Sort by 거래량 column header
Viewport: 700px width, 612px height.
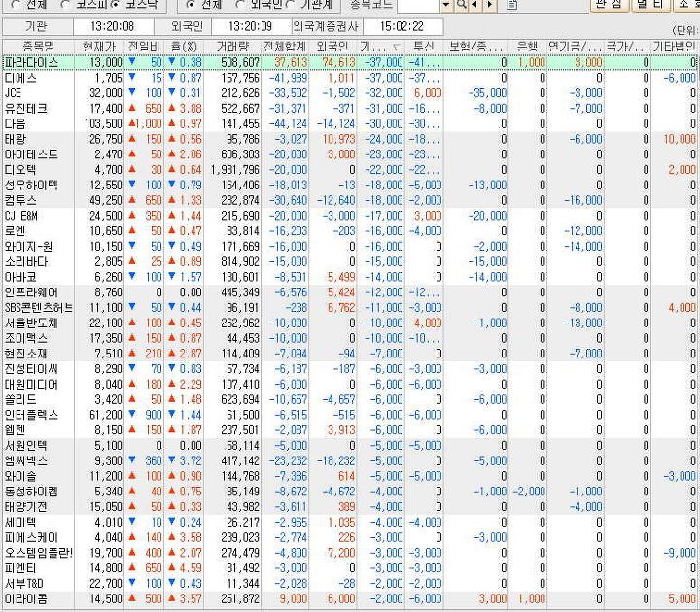pos(232,47)
